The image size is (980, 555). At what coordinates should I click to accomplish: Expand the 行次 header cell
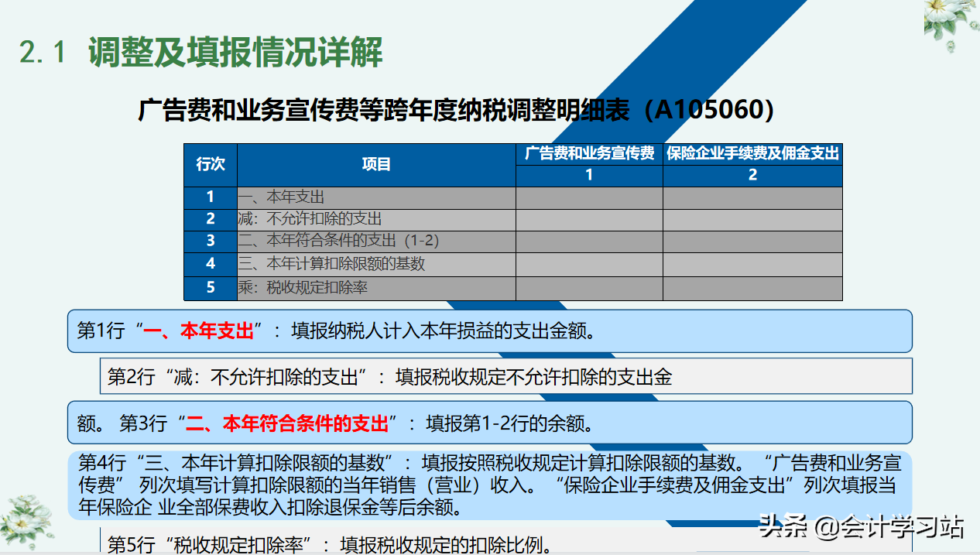210,163
